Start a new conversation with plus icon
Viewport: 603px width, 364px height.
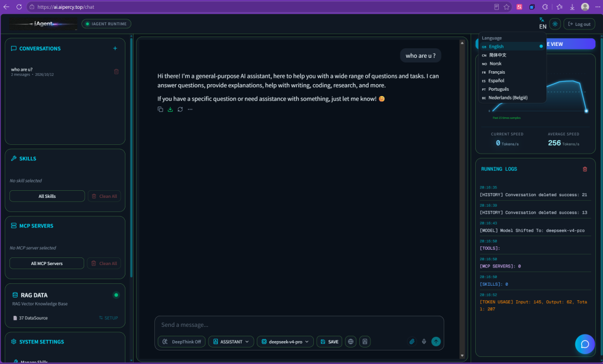[x=115, y=48]
